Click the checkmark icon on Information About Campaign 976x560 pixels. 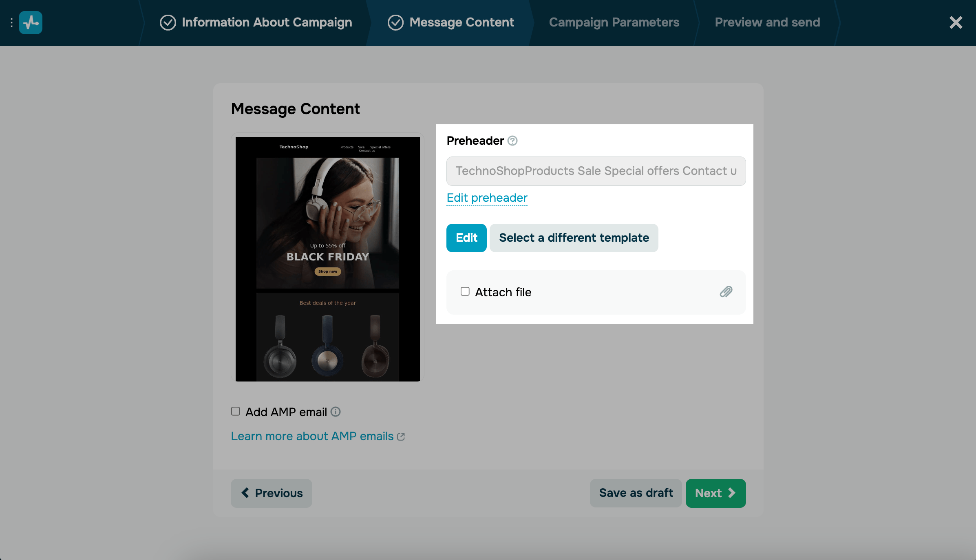(168, 22)
